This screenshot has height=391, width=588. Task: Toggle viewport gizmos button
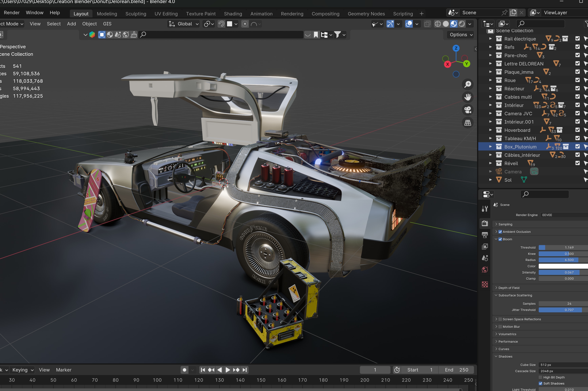[x=390, y=24]
